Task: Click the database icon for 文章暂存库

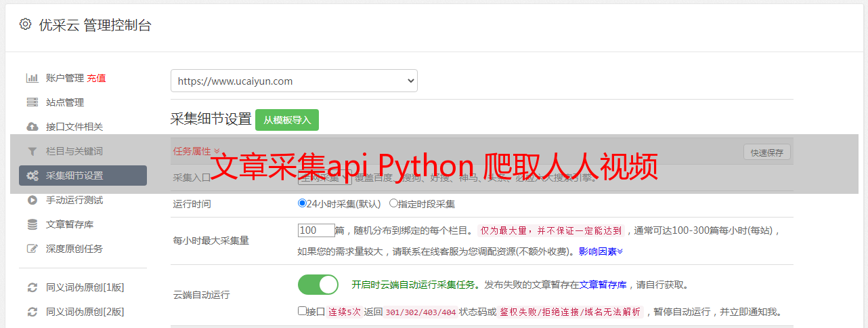Action: pyautogui.click(x=32, y=224)
